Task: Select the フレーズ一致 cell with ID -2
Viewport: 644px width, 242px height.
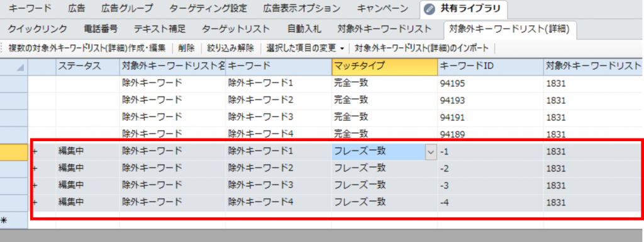Action: click(x=384, y=168)
